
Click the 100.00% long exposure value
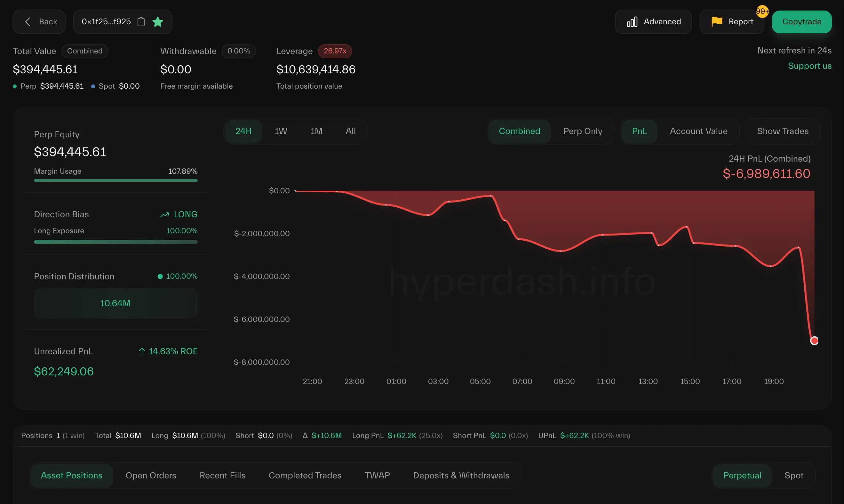click(182, 231)
